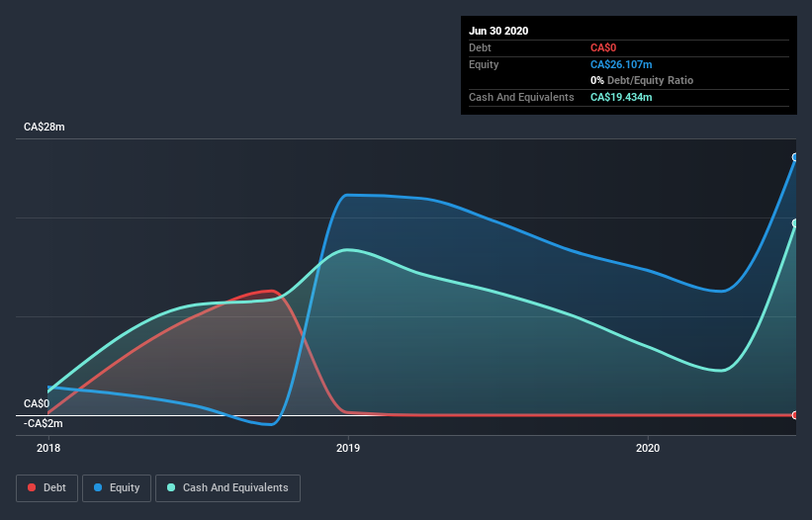Click the 2019 x-axis label
This screenshot has width=812, height=520.
coord(348,448)
